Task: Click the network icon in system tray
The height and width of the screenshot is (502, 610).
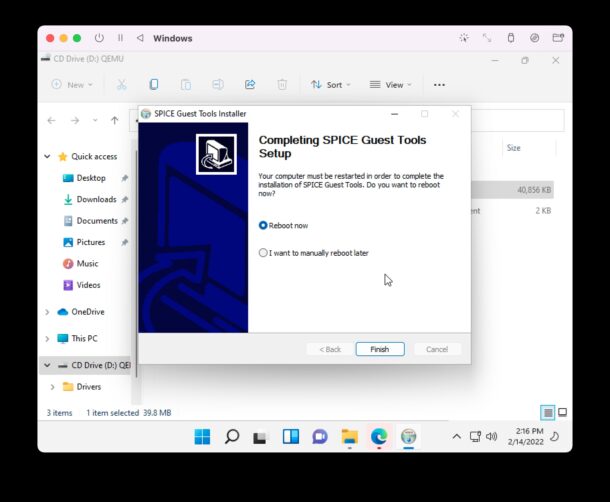Action: click(x=475, y=437)
